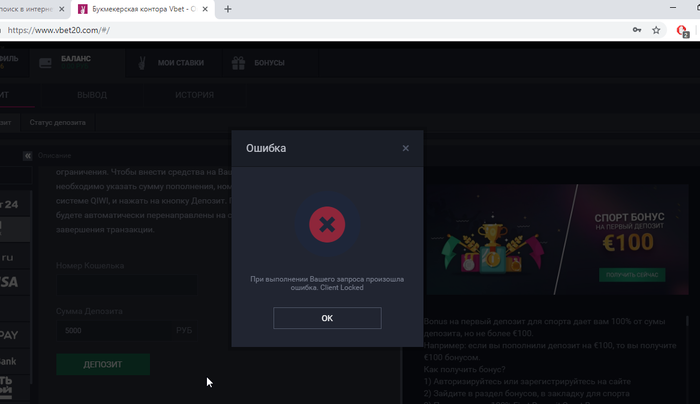700x404 pixels.
Task: Select the Букмекерская контора Vbet tab
Action: pyautogui.click(x=143, y=9)
